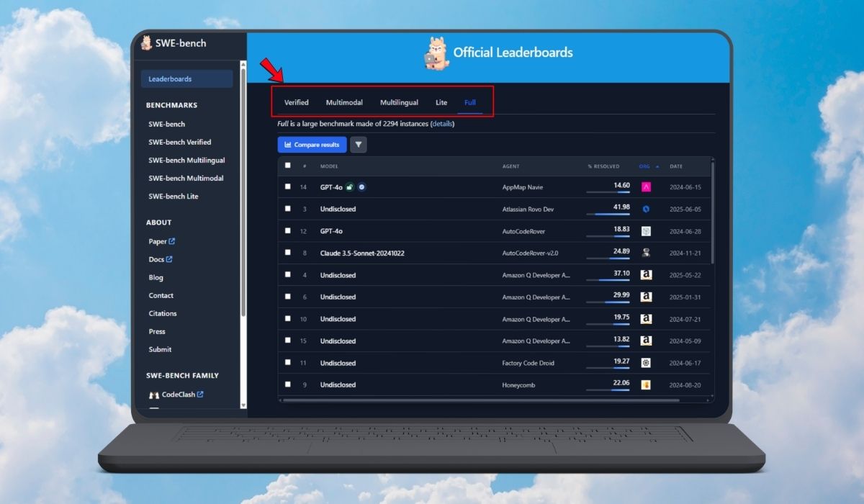Click the org logo in AutoCodeRover-v2.0 row
The width and height of the screenshot is (864, 504).
coord(647,253)
